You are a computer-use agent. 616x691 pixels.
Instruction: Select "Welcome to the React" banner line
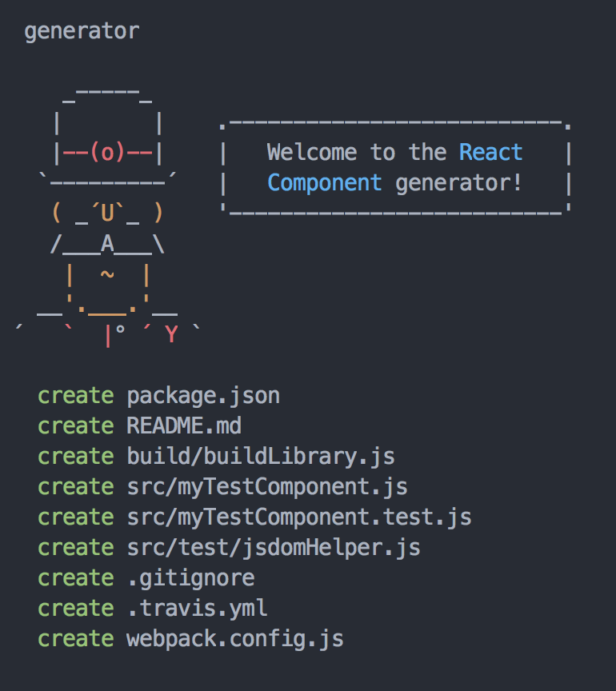pyautogui.click(x=394, y=153)
